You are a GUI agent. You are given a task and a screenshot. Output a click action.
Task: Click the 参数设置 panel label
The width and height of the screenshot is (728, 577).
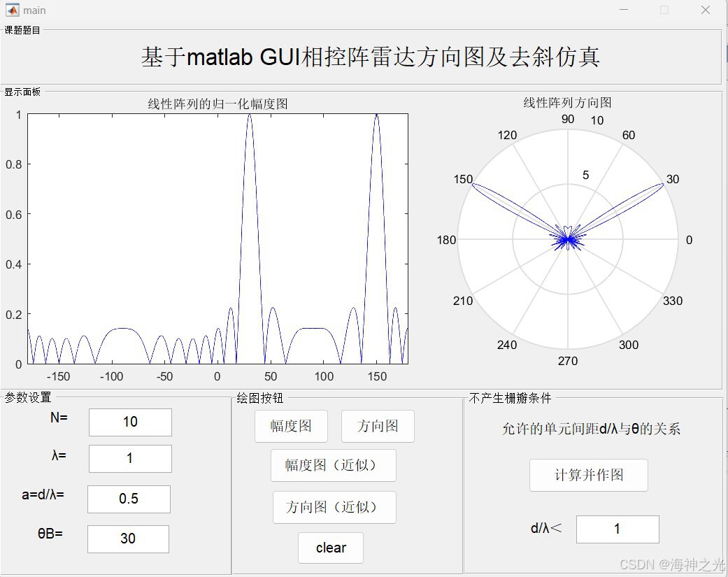click(x=28, y=397)
